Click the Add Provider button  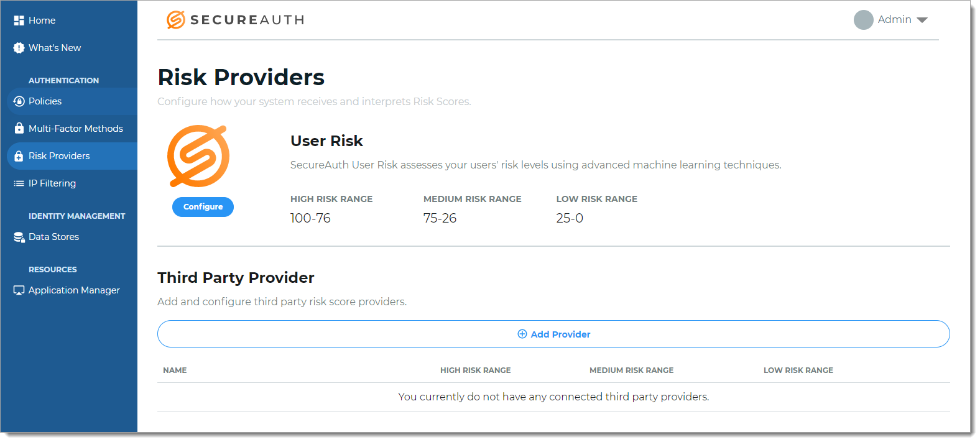[x=553, y=334]
